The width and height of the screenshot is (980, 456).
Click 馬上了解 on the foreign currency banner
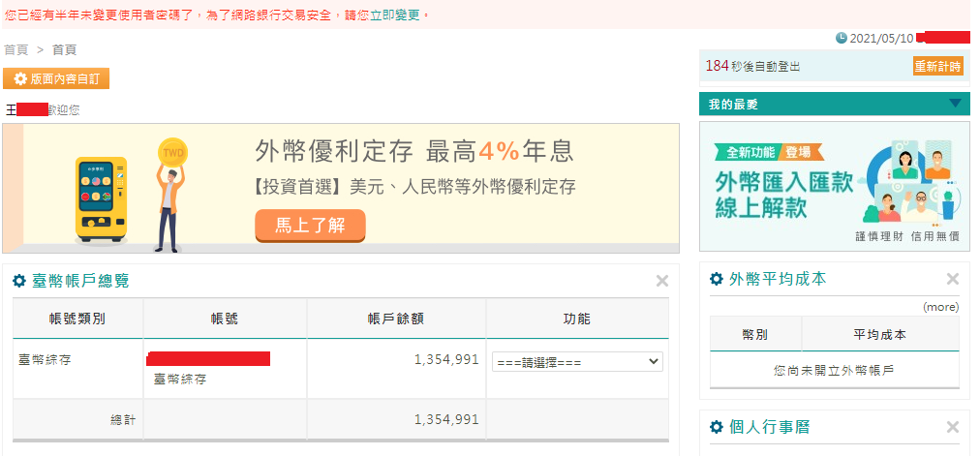(x=310, y=226)
